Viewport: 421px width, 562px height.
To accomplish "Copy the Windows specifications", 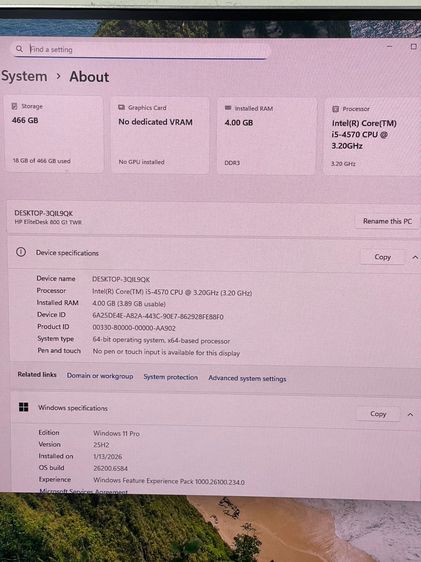I will [378, 414].
